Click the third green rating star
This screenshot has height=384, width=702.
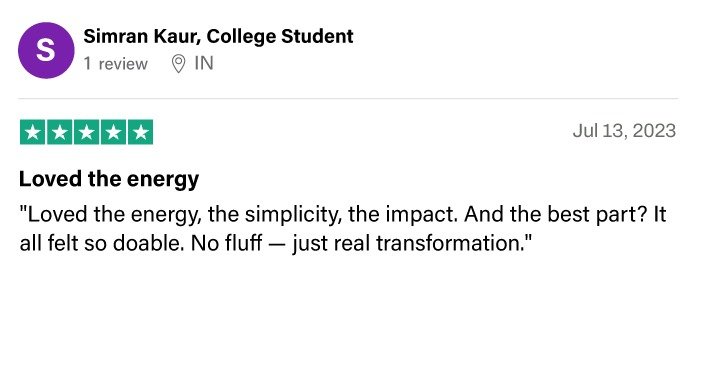point(86,132)
